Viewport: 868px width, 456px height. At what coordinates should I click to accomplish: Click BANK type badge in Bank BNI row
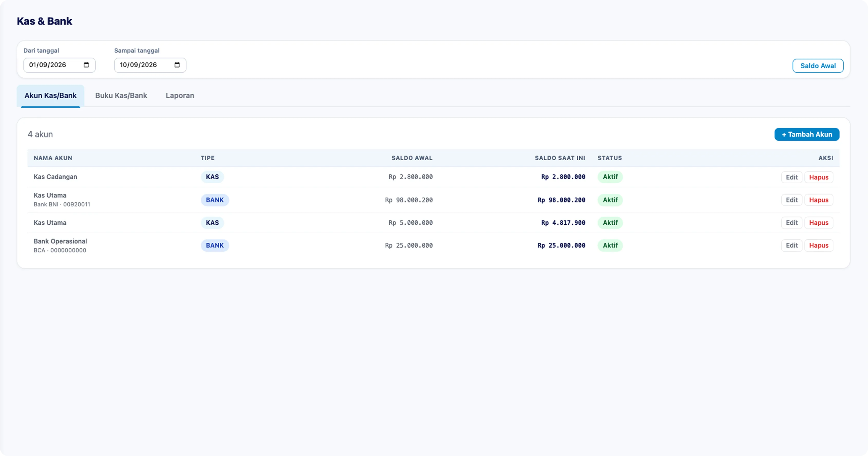[215, 200]
